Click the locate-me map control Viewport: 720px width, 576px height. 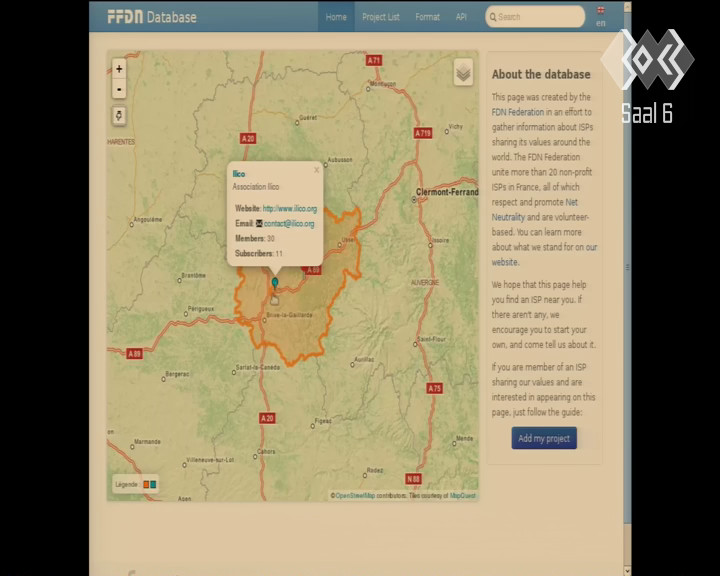coord(119,115)
